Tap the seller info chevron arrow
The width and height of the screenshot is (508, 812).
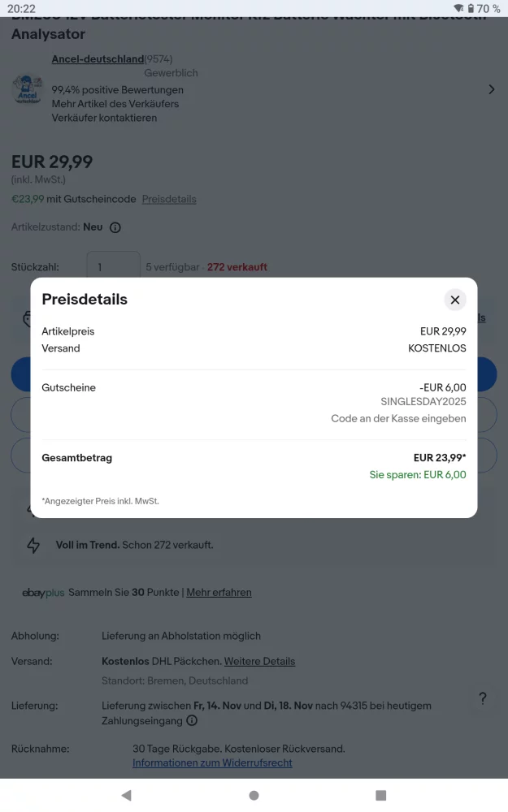491,89
